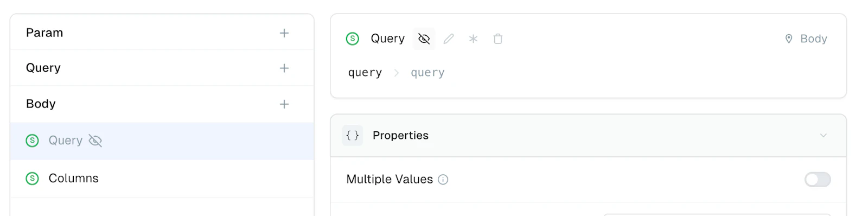Viewport: 868px width, 216px height.
Task: Click the green S icon next to Columns
Action: (x=33, y=178)
